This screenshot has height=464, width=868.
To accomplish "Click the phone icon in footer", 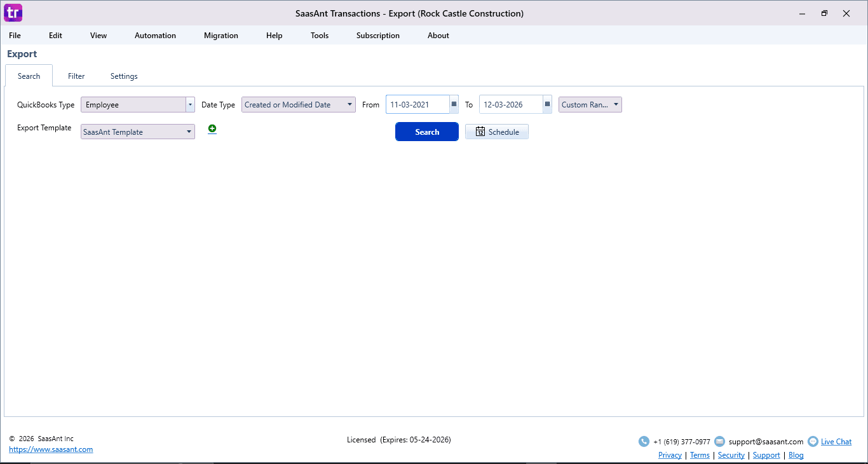I will pos(644,442).
